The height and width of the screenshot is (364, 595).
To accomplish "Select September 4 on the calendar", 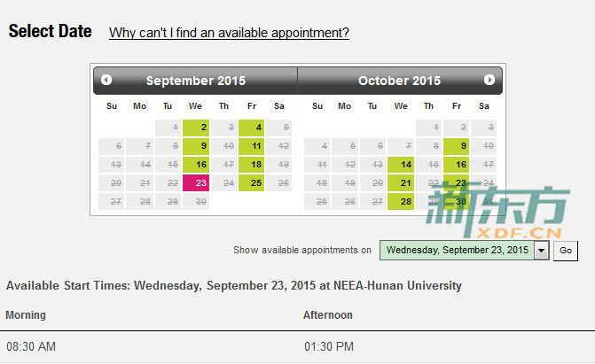I will tap(251, 128).
